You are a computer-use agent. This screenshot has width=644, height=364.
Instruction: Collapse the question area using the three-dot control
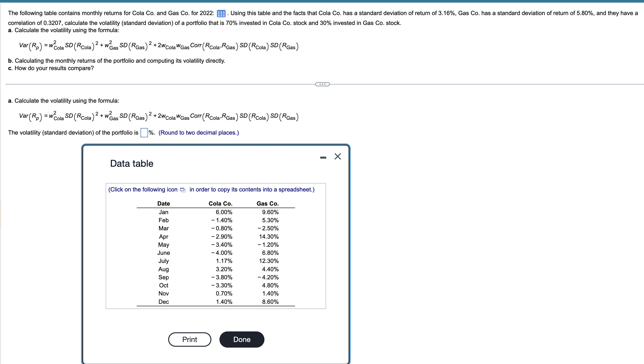point(322,84)
